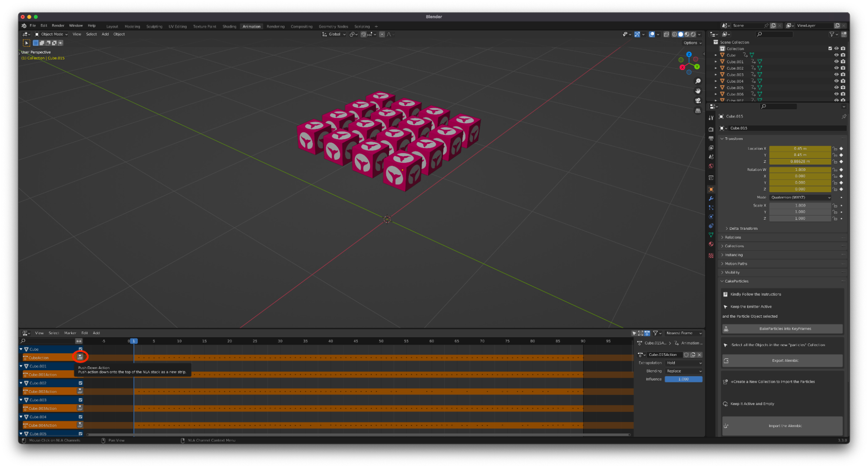Hide Cube.001 with eye icon in outliner
This screenshot has height=468, width=868.
[x=836, y=61]
